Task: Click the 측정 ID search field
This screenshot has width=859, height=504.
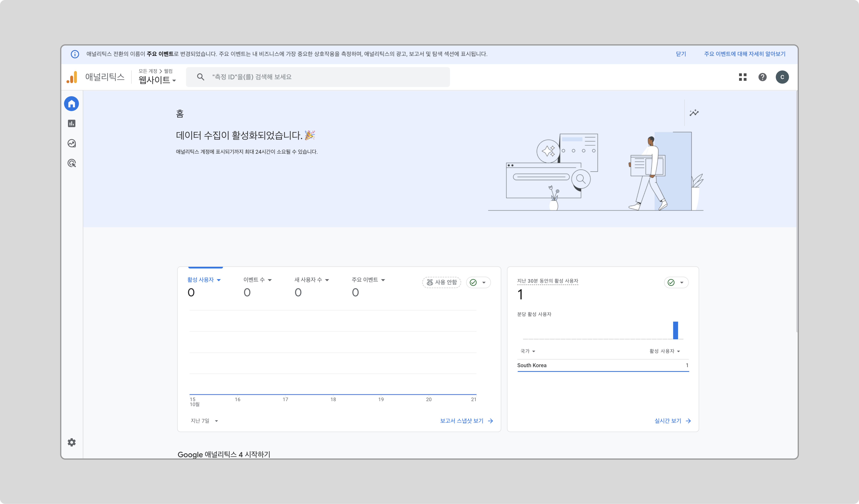Action: [318, 77]
